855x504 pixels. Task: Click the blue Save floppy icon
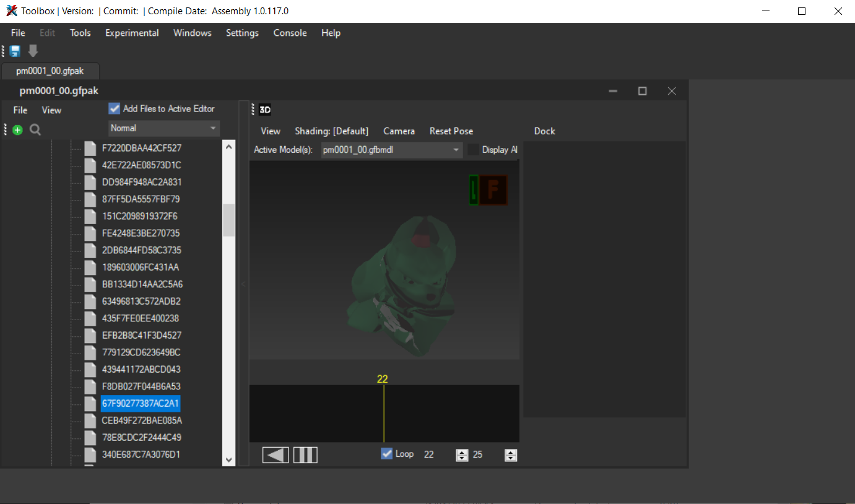15,51
